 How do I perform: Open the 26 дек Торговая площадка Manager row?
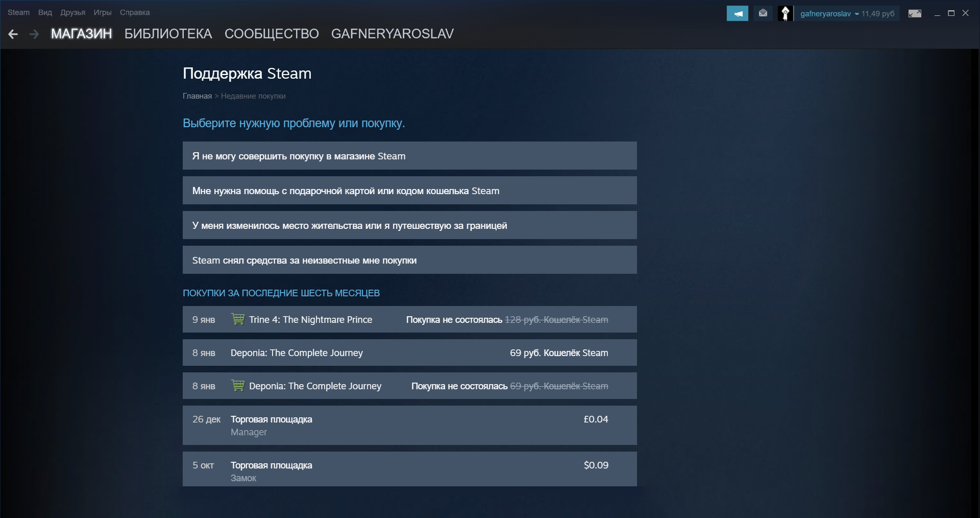[410, 425]
